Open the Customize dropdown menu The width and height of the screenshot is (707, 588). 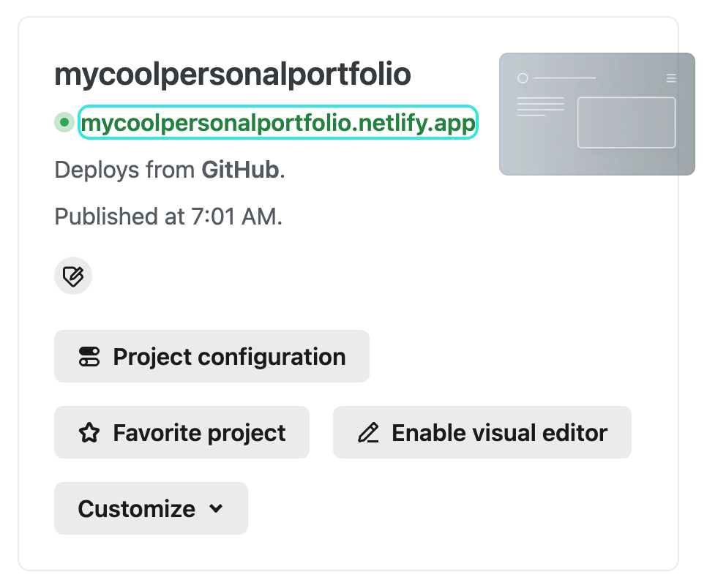point(151,508)
